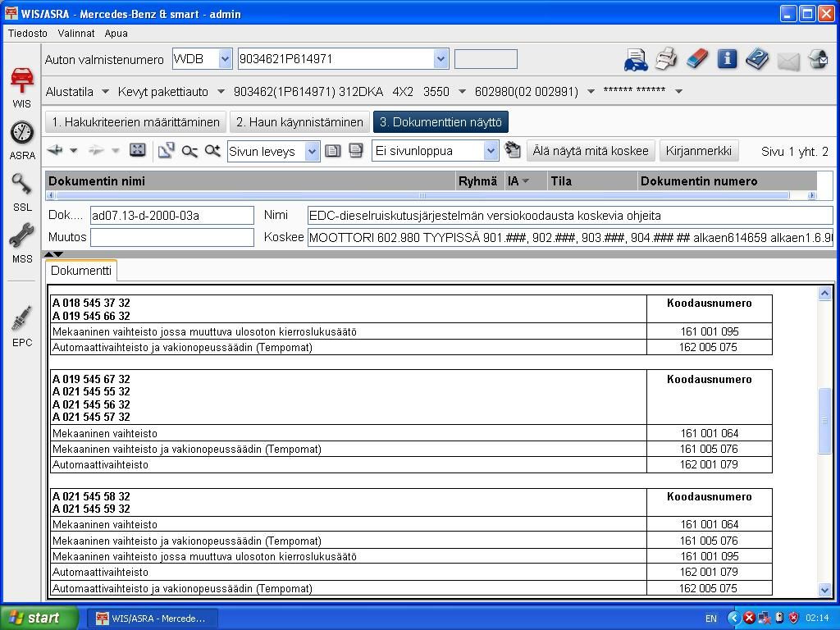Click the empty field beside vehicle number

(x=486, y=59)
